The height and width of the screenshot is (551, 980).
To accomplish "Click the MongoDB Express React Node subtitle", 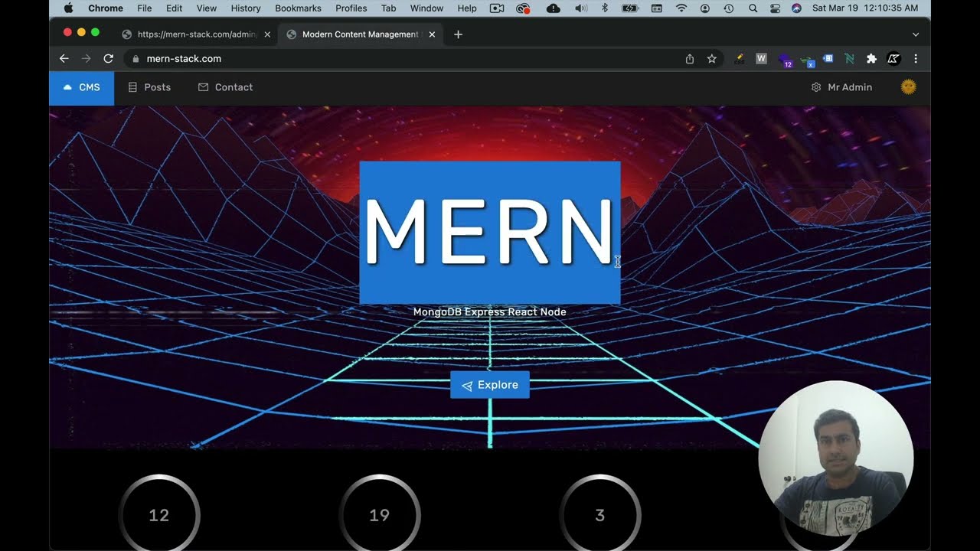I will [x=490, y=312].
